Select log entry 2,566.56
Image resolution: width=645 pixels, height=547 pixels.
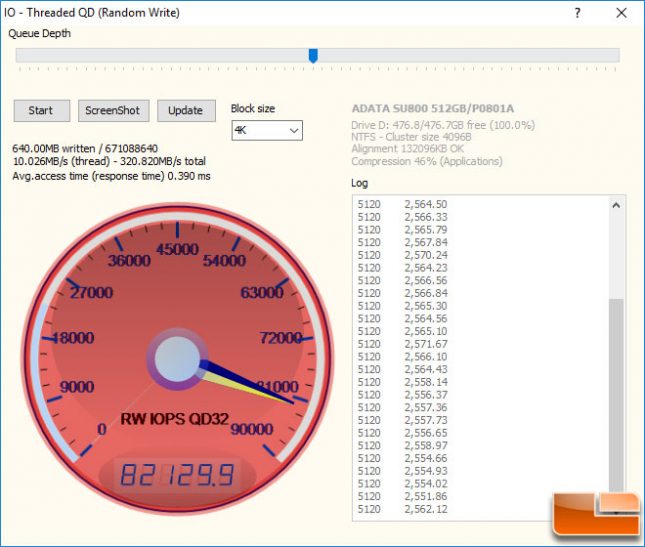402,281
